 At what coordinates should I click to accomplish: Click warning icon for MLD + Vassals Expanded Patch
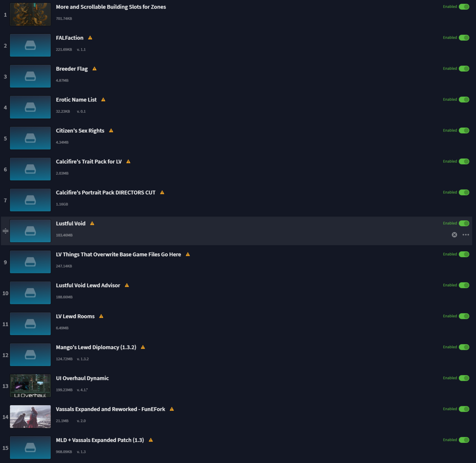tap(151, 440)
